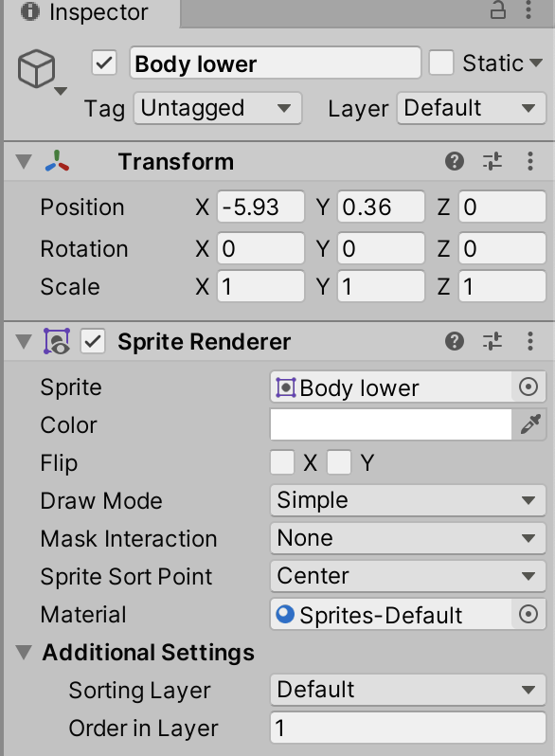Open the Draw Mode dropdown
This screenshot has height=756, width=555.
(408, 500)
